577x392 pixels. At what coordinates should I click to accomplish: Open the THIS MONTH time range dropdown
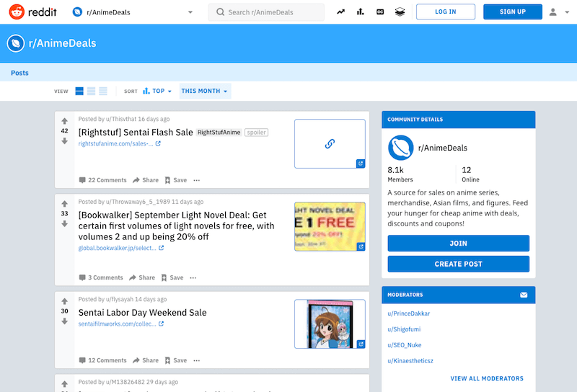205,91
